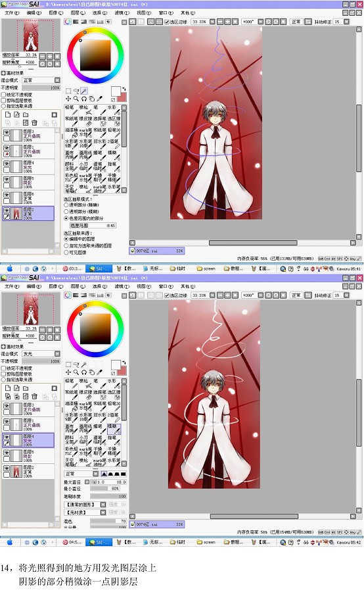
Task: Select the 油漆桶 bucket in upper SAI window
Action: (x=71, y=132)
